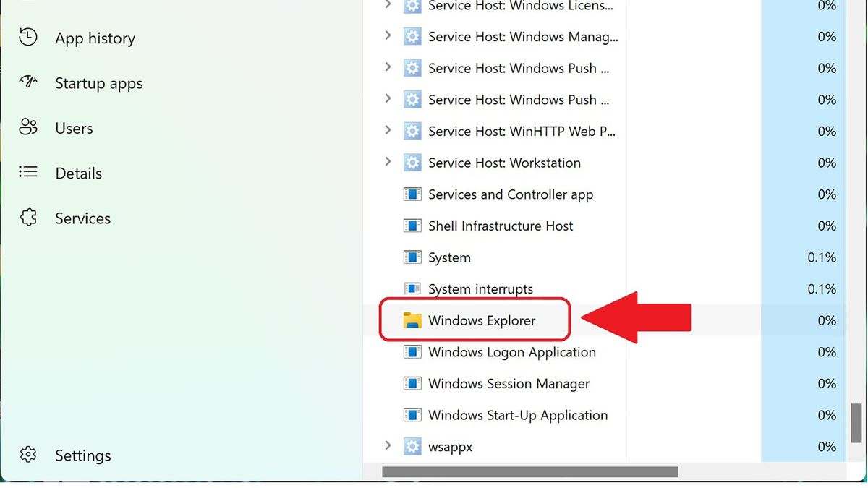
Task: Click the wsappx service gear icon
Action: click(x=412, y=446)
